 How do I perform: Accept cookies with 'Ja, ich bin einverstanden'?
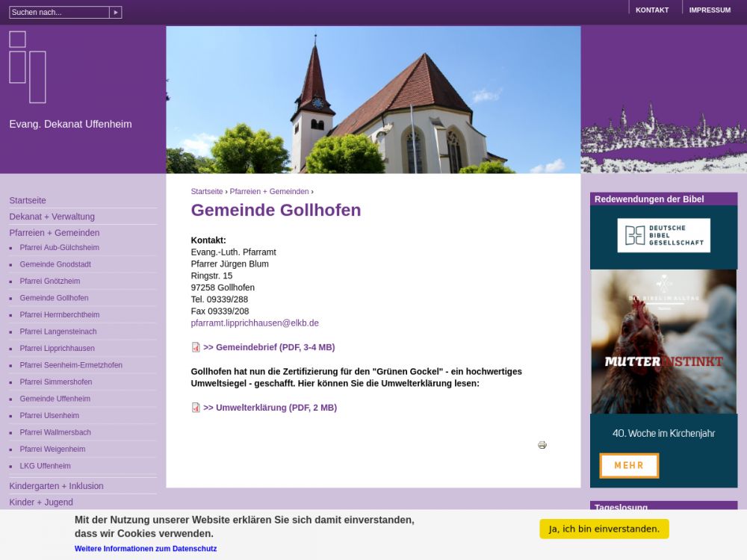click(x=604, y=529)
